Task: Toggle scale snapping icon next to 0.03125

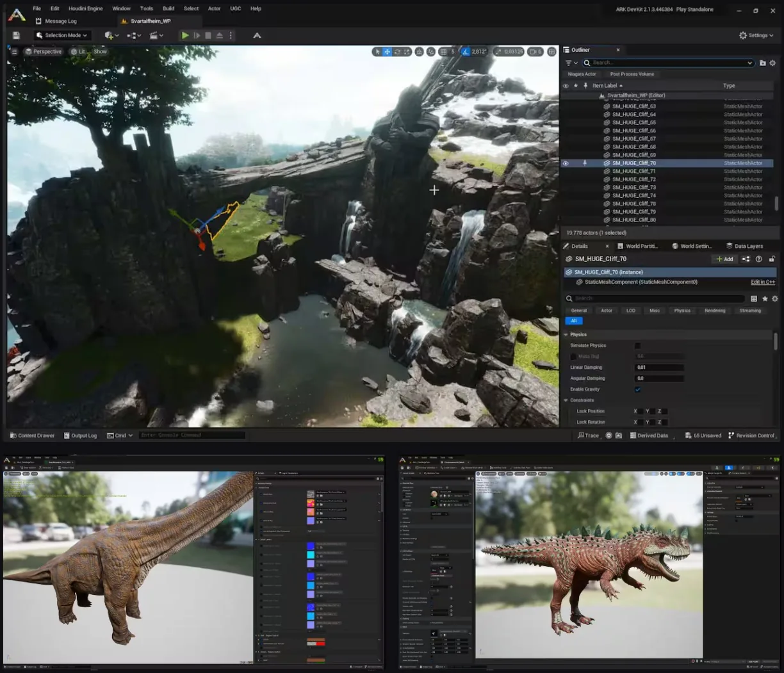Action: click(499, 51)
